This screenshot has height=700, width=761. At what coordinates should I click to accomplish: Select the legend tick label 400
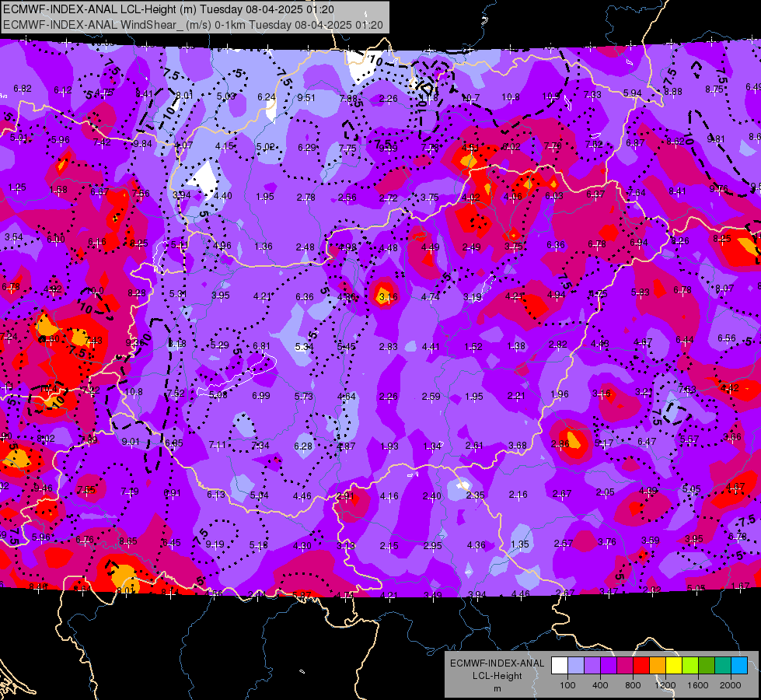[x=600, y=685]
